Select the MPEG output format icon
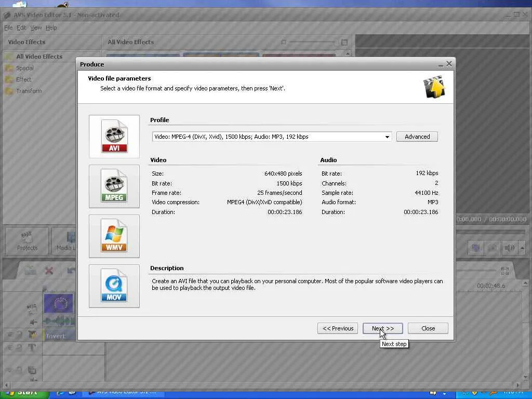Image resolution: width=532 pixels, height=399 pixels. click(114, 187)
